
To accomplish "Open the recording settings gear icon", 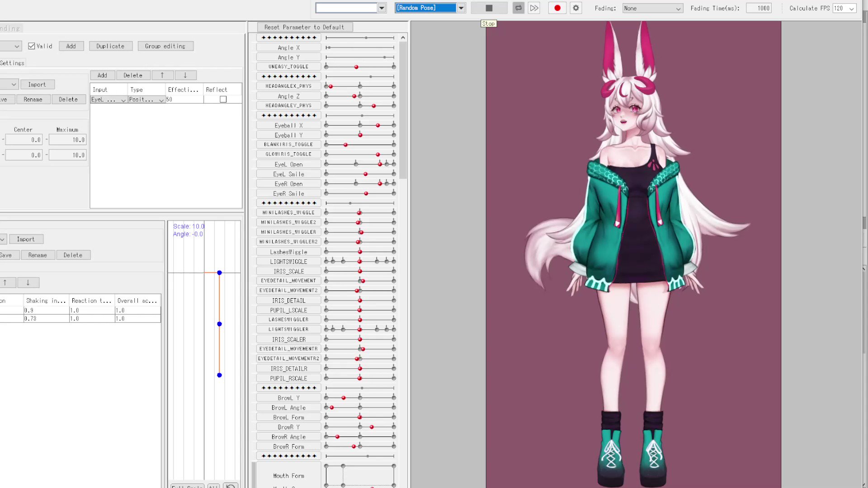I will pyautogui.click(x=576, y=8).
